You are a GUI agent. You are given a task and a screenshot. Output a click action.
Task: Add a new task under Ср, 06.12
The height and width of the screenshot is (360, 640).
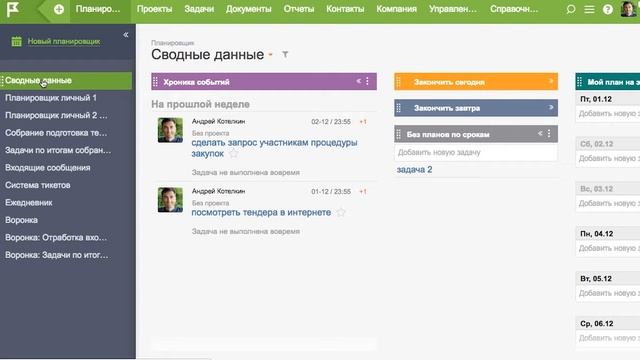point(608,338)
